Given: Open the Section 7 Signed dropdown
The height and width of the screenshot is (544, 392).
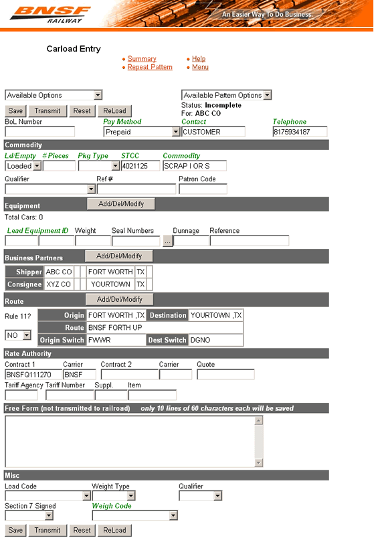Looking at the screenshot, I should coord(29,515).
